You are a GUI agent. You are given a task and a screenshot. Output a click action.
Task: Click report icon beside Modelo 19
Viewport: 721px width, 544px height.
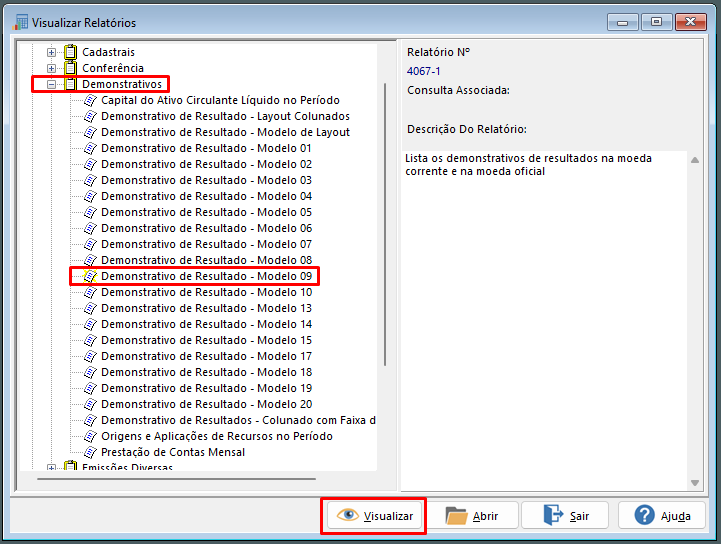pos(91,389)
